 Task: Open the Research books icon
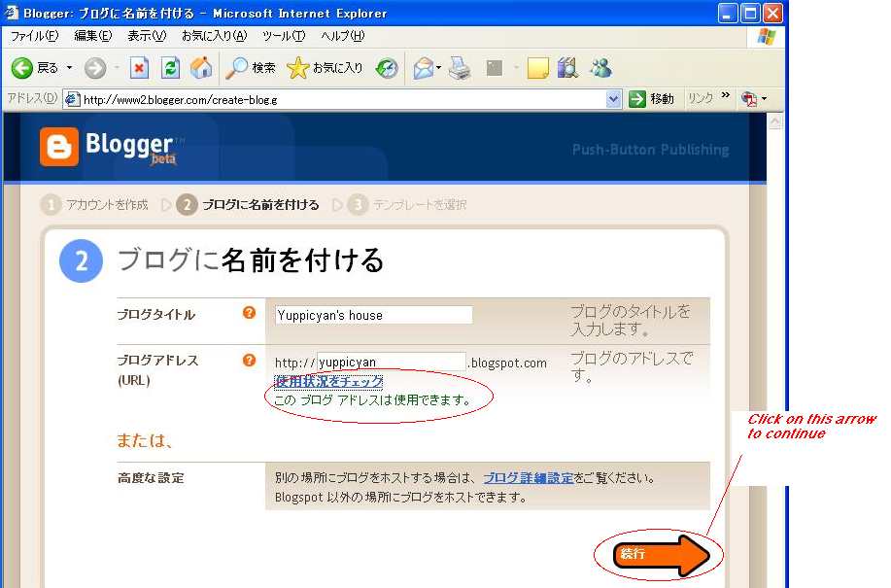click(x=567, y=68)
